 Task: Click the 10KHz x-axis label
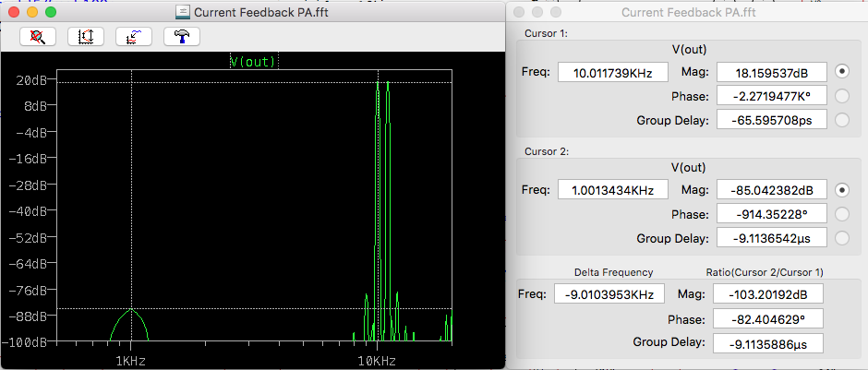(x=377, y=361)
